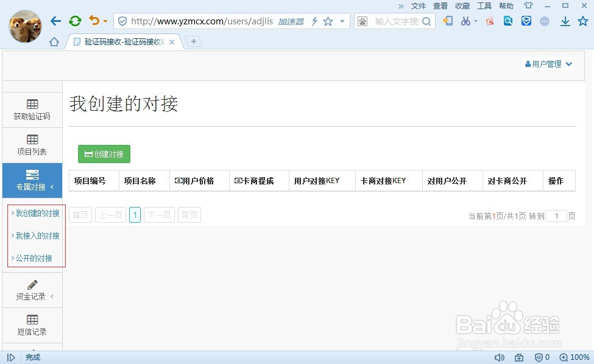Open the scissors tool dropdown arrow
This screenshot has height=364, width=594.
(x=475, y=21)
